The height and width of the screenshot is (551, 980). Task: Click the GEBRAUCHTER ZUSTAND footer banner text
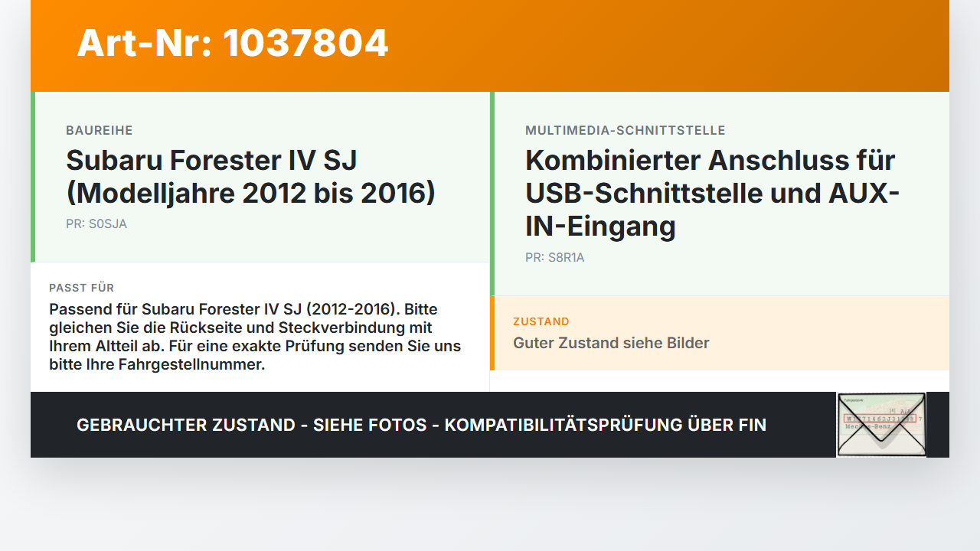coord(421,425)
